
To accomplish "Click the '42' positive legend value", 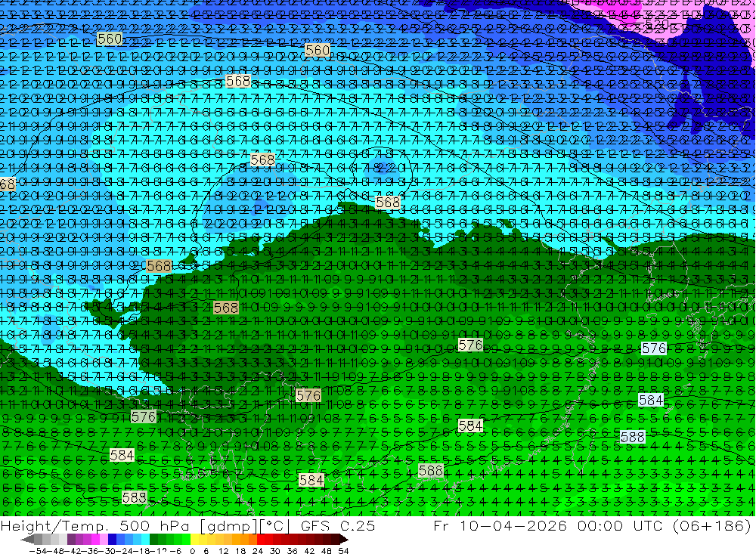I will pos(309,551).
